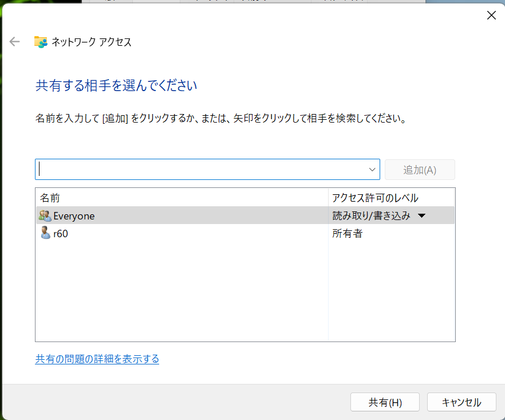Open the name combo box dropdown chevron
The image size is (505, 420).
pos(373,170)
